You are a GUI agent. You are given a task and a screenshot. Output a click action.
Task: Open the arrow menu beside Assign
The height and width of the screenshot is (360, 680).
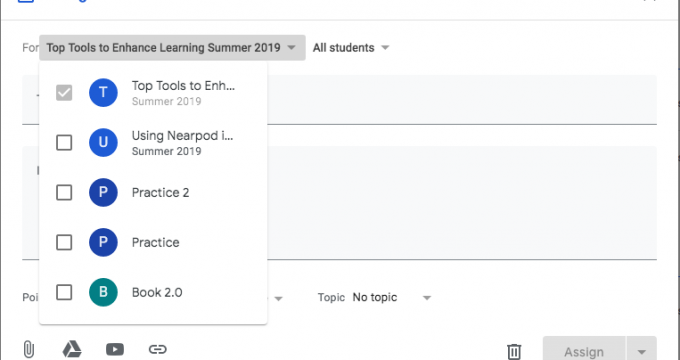pyautogui.click(x=641, y=352)
